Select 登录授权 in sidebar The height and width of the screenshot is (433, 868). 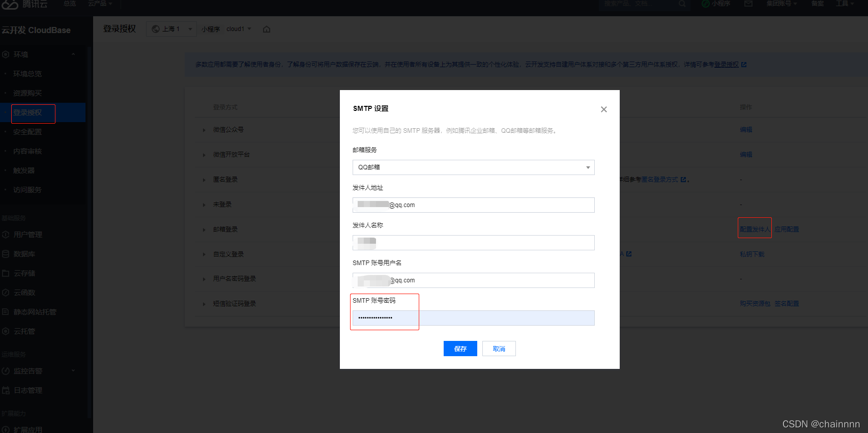click(27, 112)
